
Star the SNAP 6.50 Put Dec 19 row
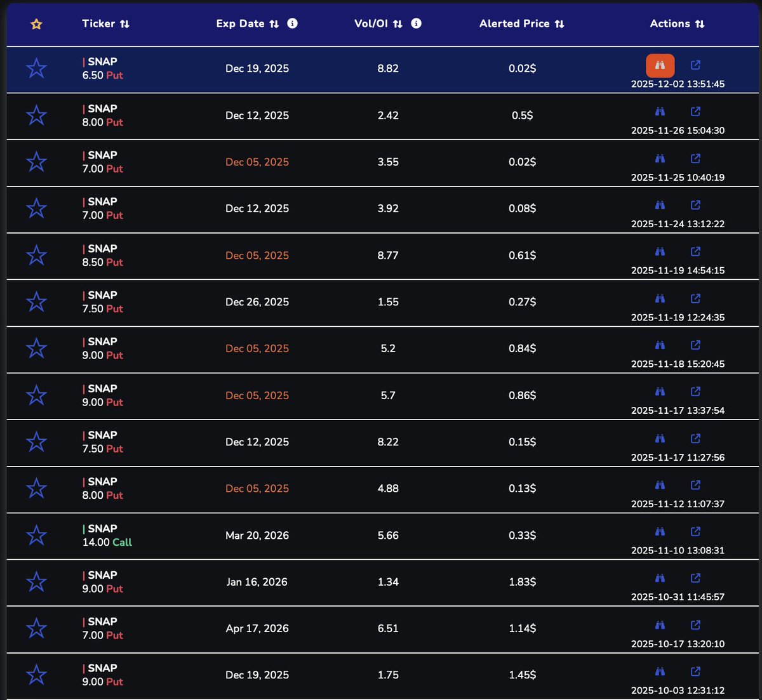36,69
